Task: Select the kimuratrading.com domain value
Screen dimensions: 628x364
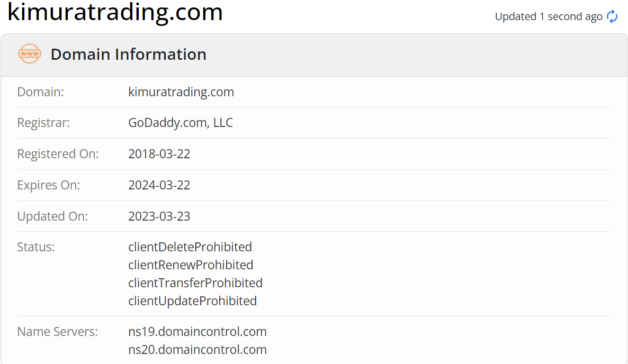Action: 181,92
